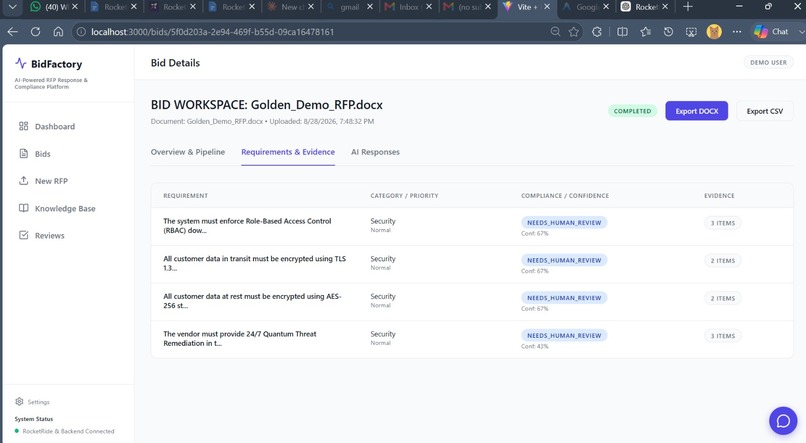Image resolution: width=806 pixels, height=443 pixels.
Task: Switch to AI Responses tab
Action: coord(375,152)
